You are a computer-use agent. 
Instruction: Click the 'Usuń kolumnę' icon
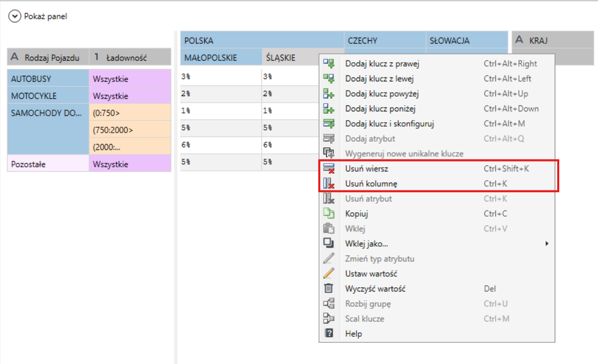point(329,183)
